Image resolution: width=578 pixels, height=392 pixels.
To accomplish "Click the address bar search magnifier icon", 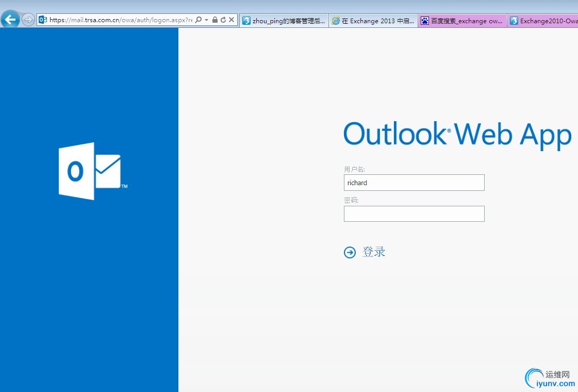I will point(199,20).
